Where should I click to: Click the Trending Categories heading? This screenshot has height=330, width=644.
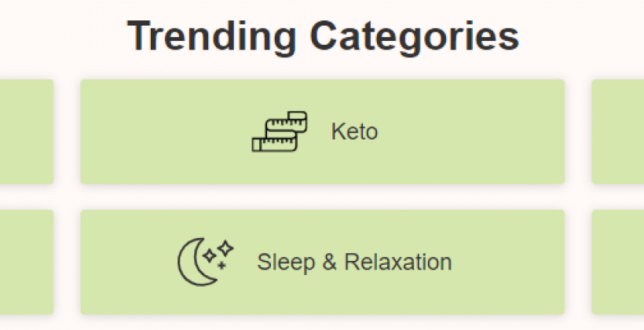(x=324, y=37)
